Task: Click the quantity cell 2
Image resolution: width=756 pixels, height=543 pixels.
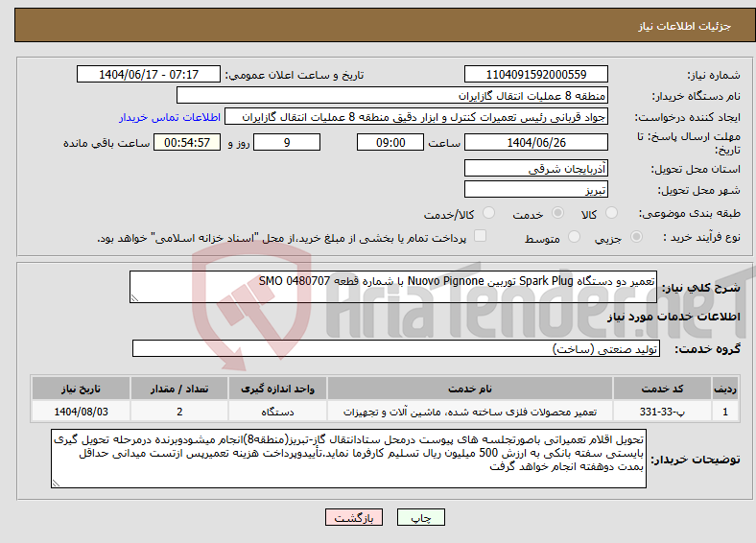Action: coord(178,412)
